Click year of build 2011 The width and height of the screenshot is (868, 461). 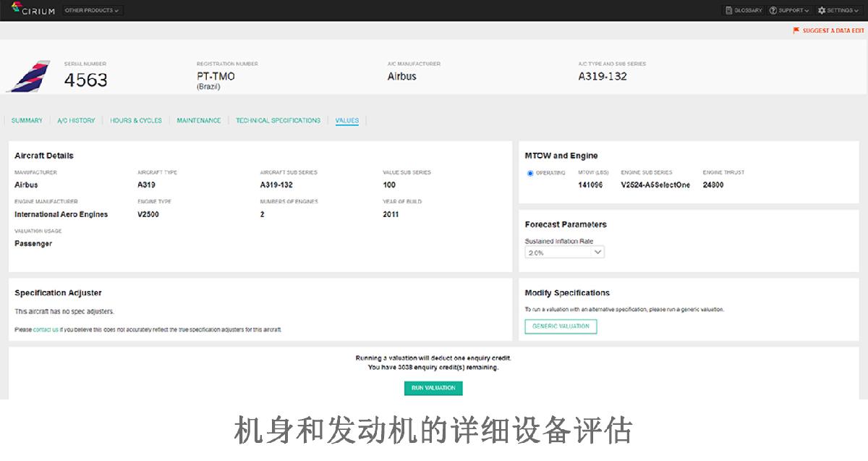click(391, 214)
